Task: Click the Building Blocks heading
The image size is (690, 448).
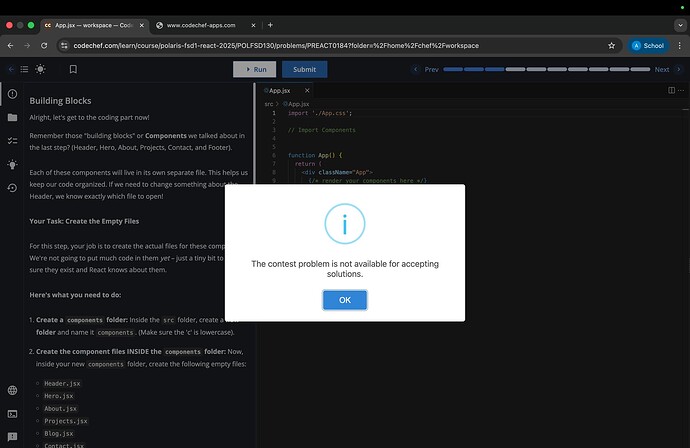Action: (x=60, y=101)
